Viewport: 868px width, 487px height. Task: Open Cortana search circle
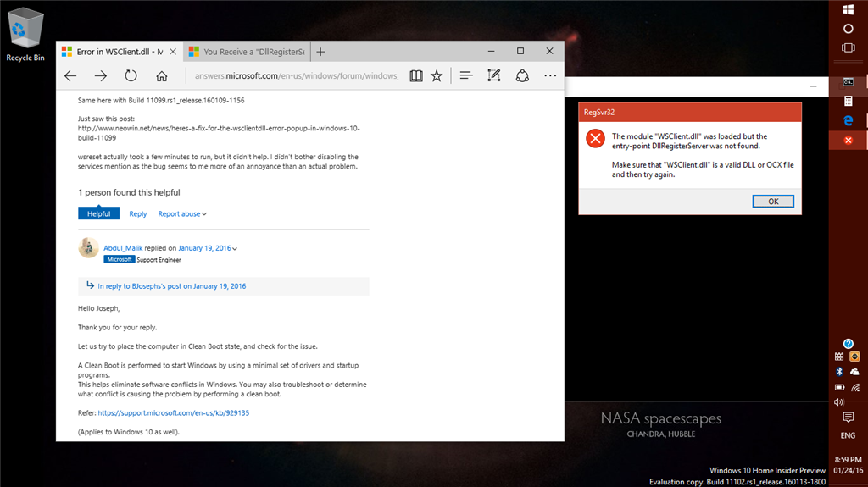pos(848,29)
